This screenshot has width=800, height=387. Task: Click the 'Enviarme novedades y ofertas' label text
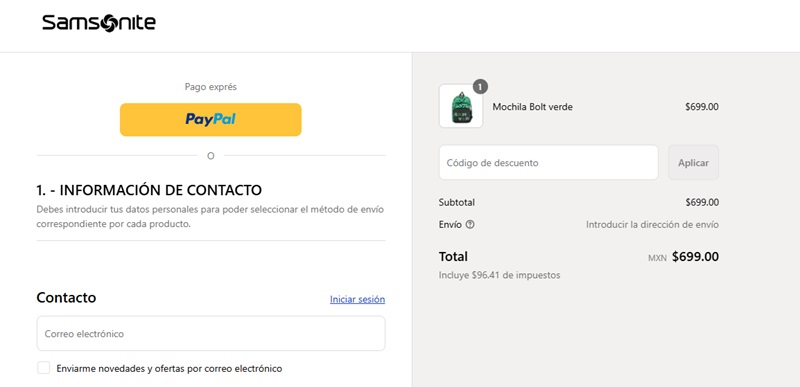tap(169, 368)
